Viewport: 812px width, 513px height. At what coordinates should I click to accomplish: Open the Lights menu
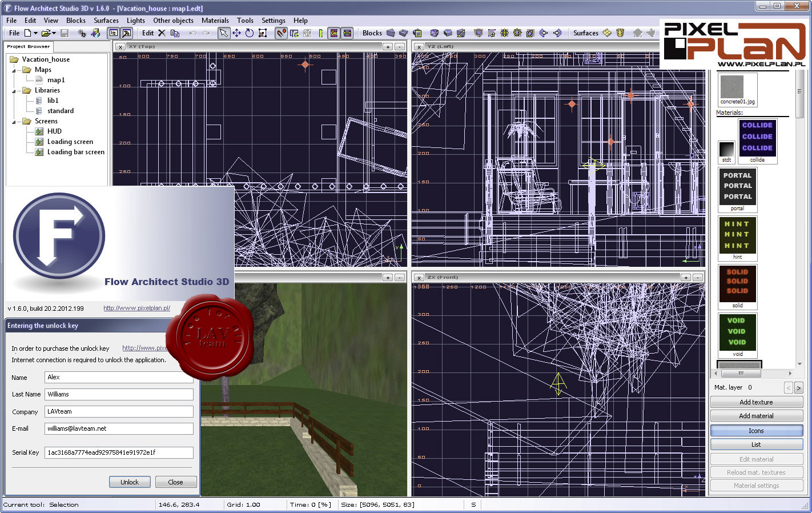tap(136, 20)
